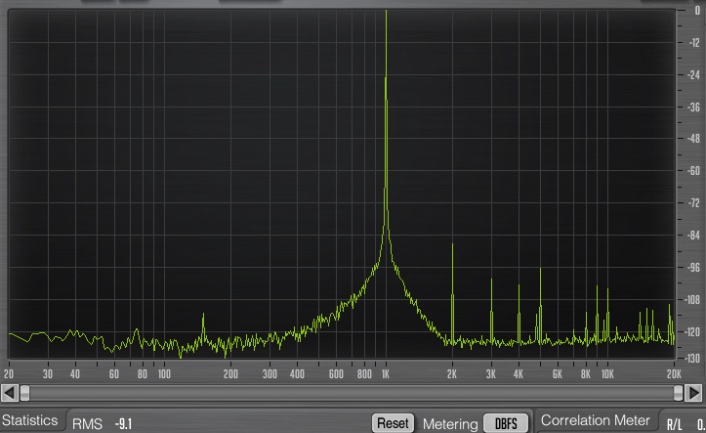Click the -12 dB scale label
706x433 pixels.
694,43
